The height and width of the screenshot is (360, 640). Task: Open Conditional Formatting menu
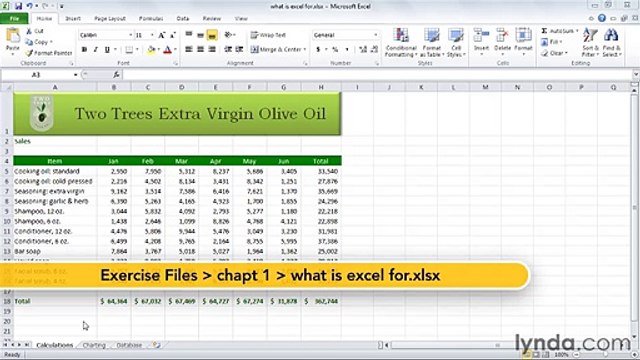coord(401,42)
